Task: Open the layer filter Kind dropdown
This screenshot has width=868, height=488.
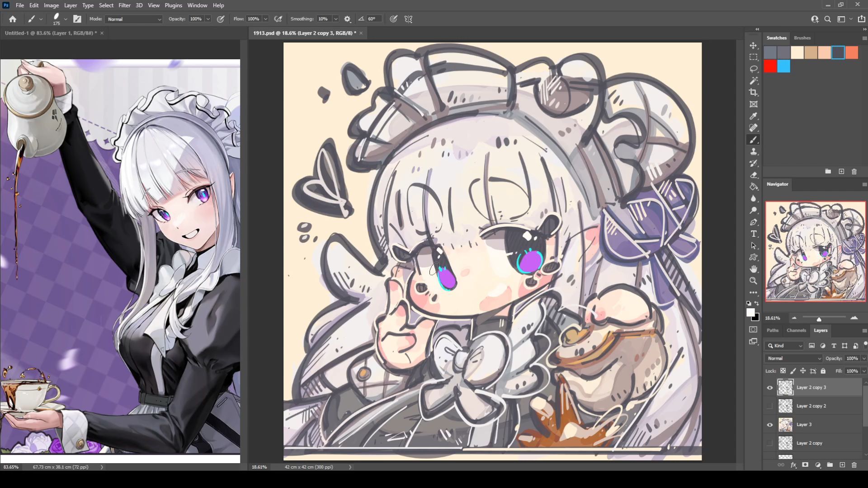Action: pos(785,346)
